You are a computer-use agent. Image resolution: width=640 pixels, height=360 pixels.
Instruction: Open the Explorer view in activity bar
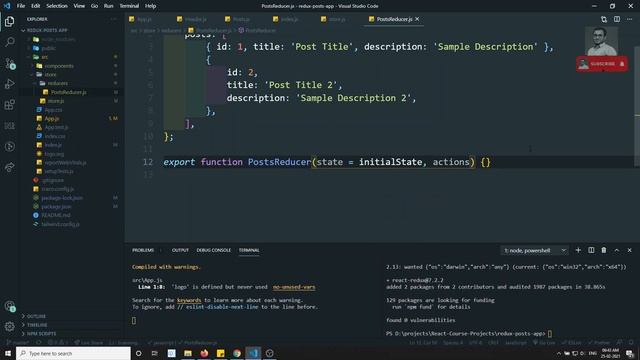(9, 21)
